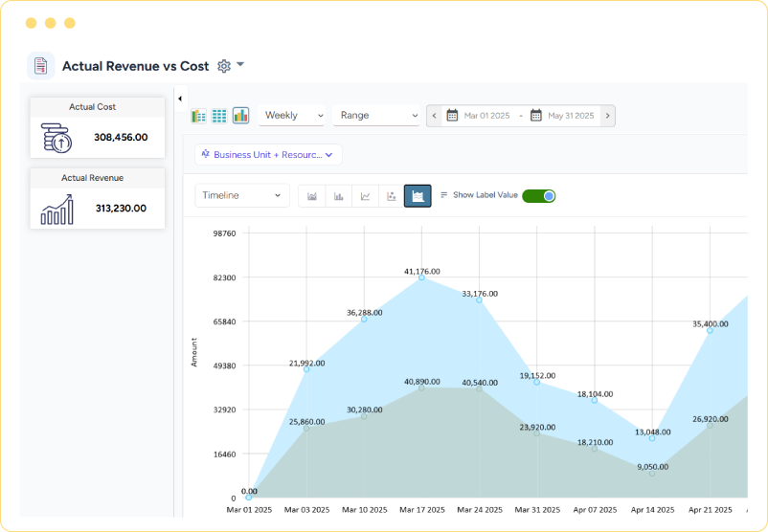
Task: Click the Actual Revenue growth chart icon
Action: [57, 210]
